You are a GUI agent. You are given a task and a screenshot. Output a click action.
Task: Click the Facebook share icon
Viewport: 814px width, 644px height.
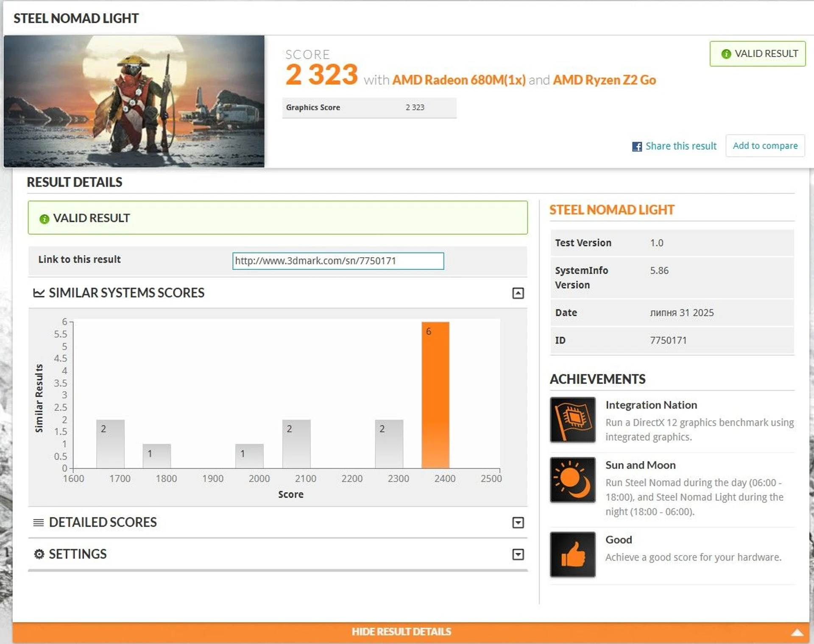coord(637,147)
